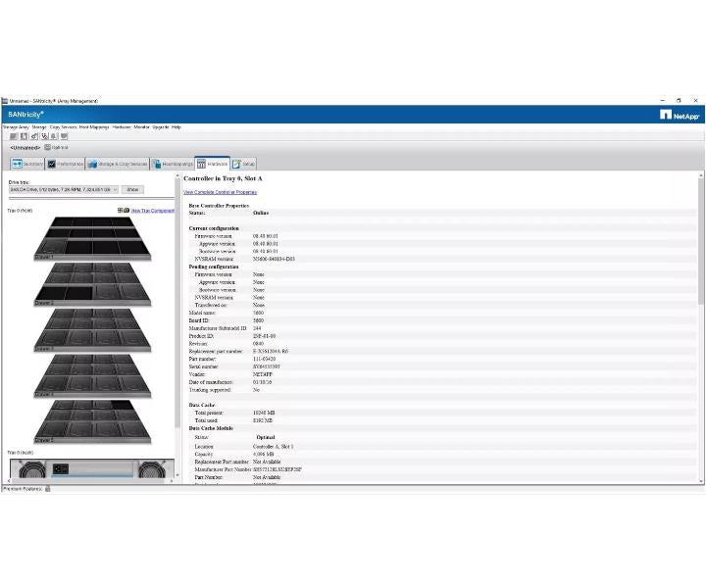Click the 'Base Controller Properties' heading
Image resolution: width=706 pixels, height=588 pixels.
[219, 206]
